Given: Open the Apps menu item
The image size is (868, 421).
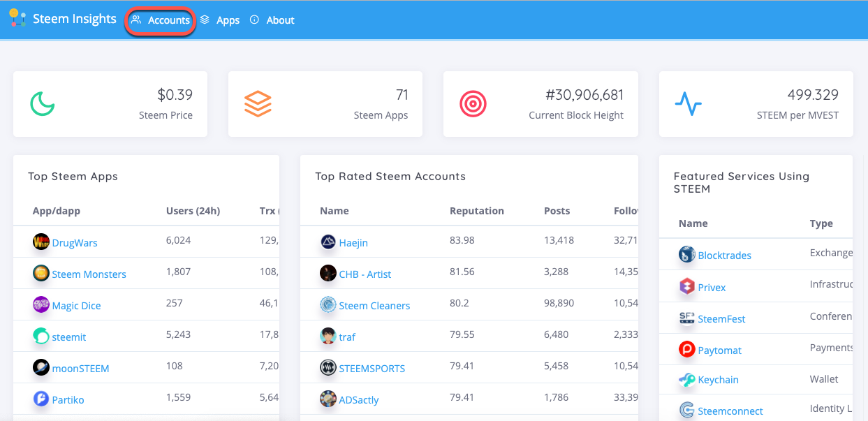Looking at the screenshot, I should coord(220,20).
